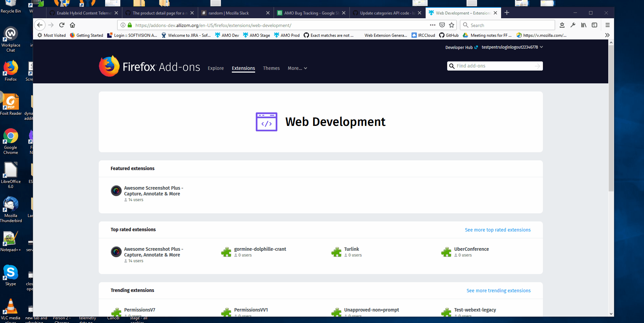Select the Explore navigation item
This screenshot has width=644, height=323.
(x=216, y=68)
